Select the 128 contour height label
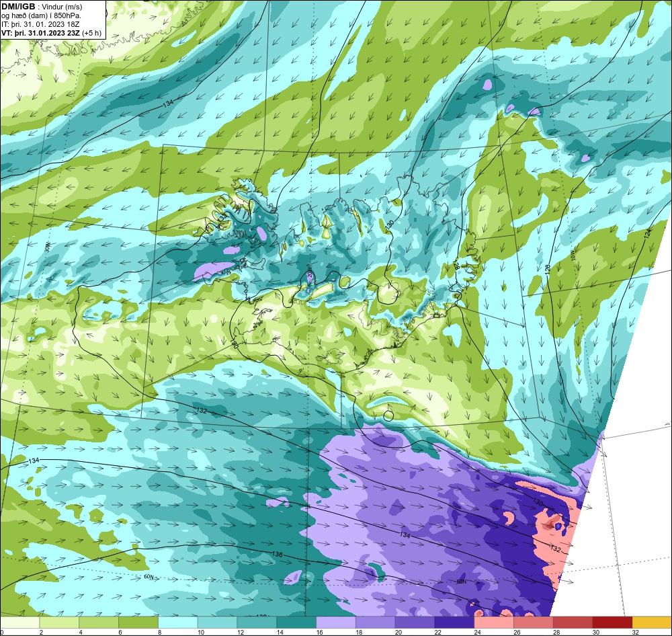This screenshot has height=636, width=672. pos(456,266)
